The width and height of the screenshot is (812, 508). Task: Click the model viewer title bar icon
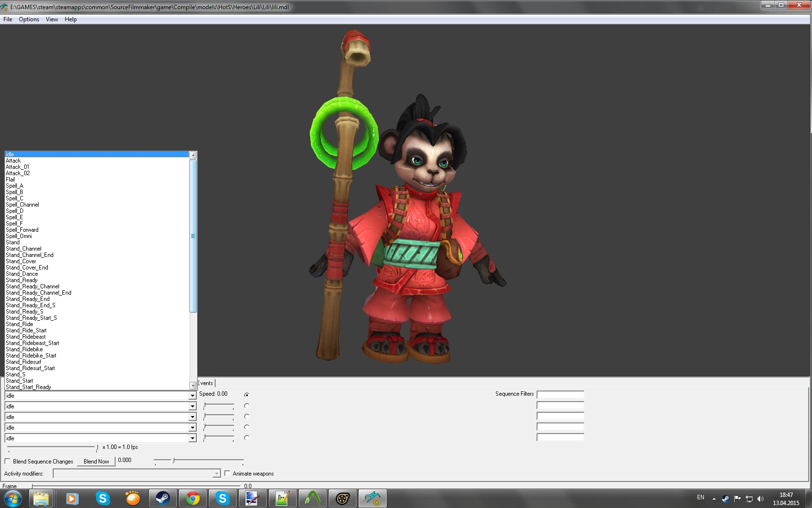(x=4, y=7)
